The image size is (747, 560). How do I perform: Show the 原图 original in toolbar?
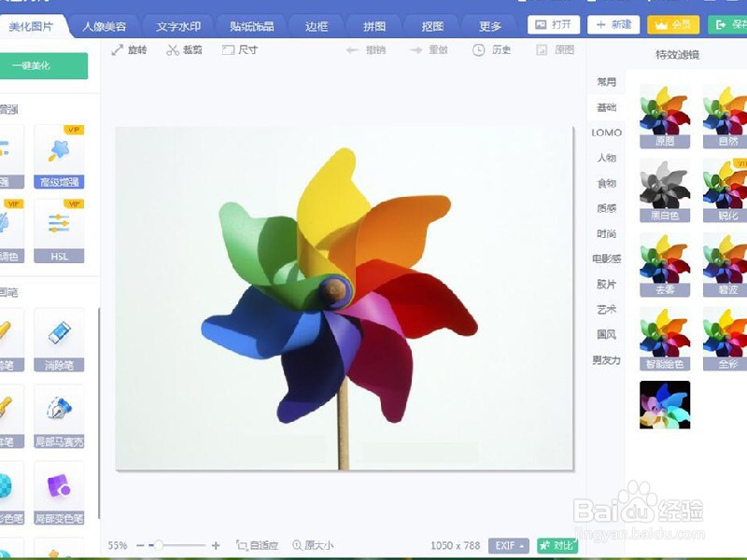(x=555, y=49)
